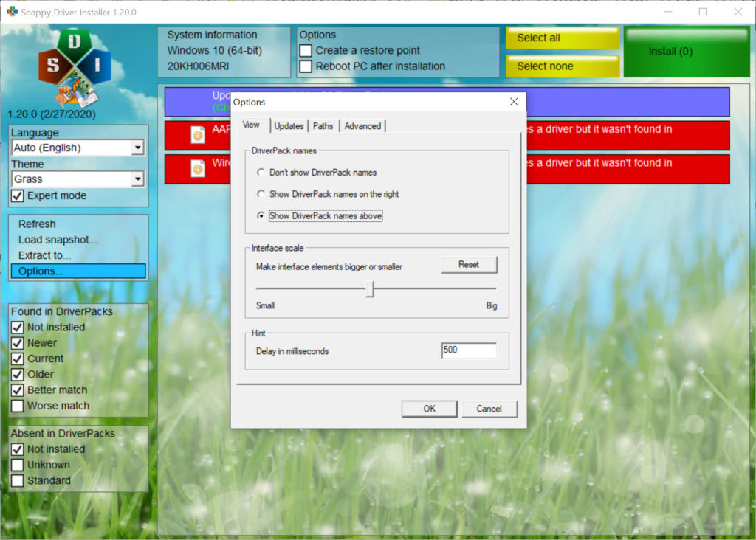Click the interface scale slider thumb

click(x=370, y=289)
